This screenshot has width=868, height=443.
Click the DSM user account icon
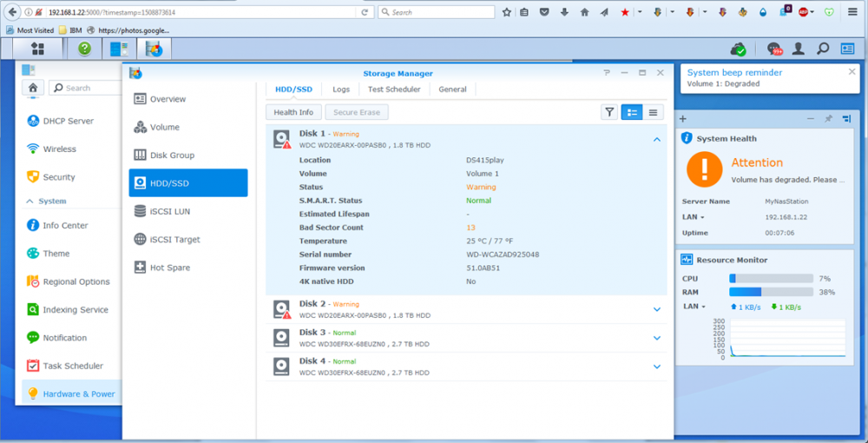click(799, 49)
